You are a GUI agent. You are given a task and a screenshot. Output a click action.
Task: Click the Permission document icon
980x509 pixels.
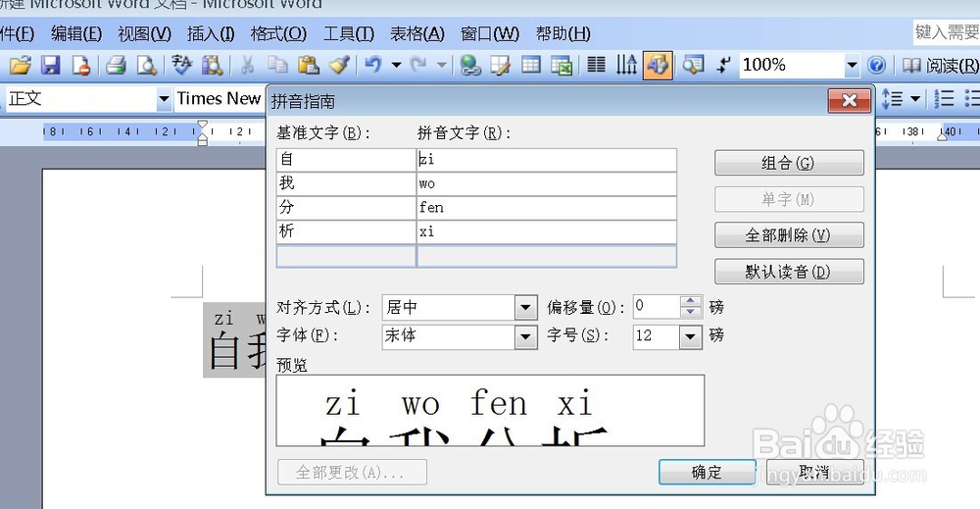80,65
